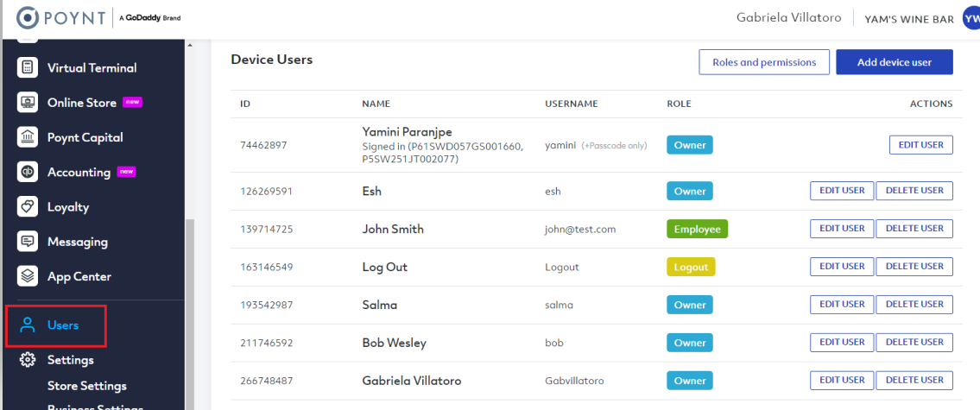Click the name Bob Wesley

coord(395,343)
